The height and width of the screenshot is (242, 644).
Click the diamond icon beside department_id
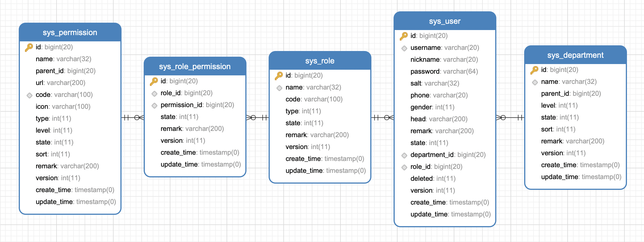point(404,155)
